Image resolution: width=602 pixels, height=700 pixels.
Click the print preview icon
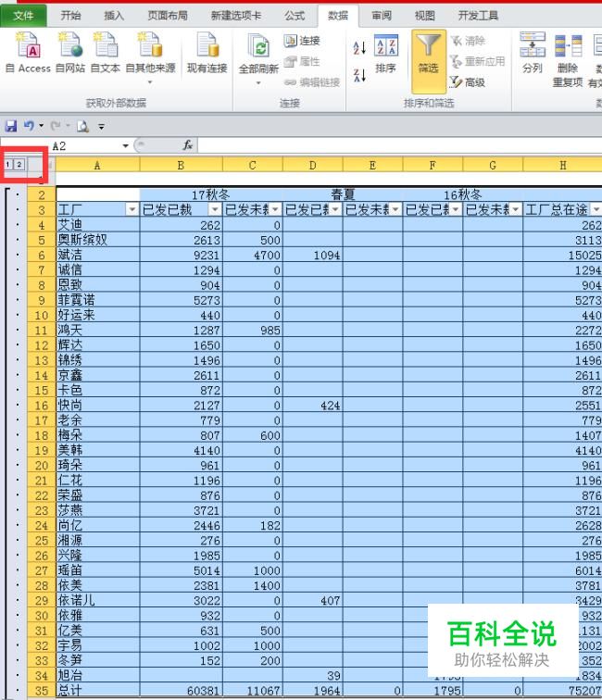coord(82,126)
